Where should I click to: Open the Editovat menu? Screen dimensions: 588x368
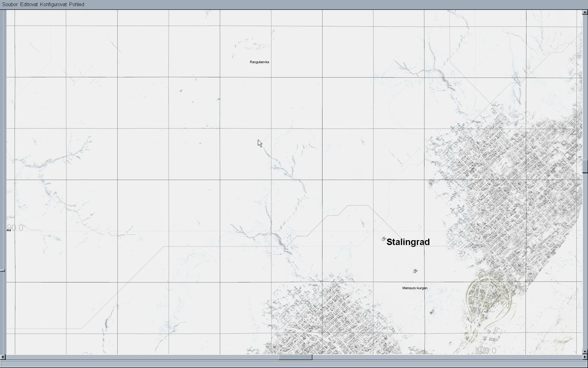click(x=29, y=4)
